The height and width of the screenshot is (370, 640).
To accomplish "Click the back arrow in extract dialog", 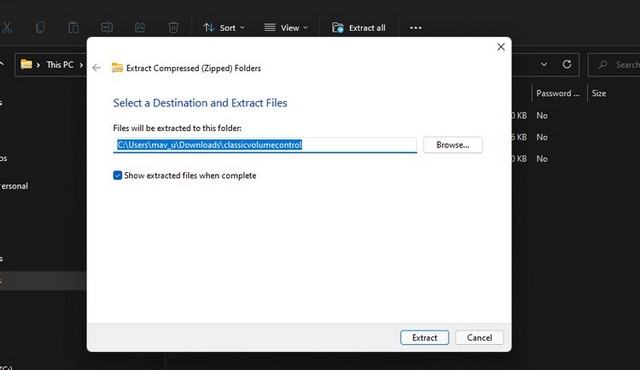I will [x=96, y=68].
